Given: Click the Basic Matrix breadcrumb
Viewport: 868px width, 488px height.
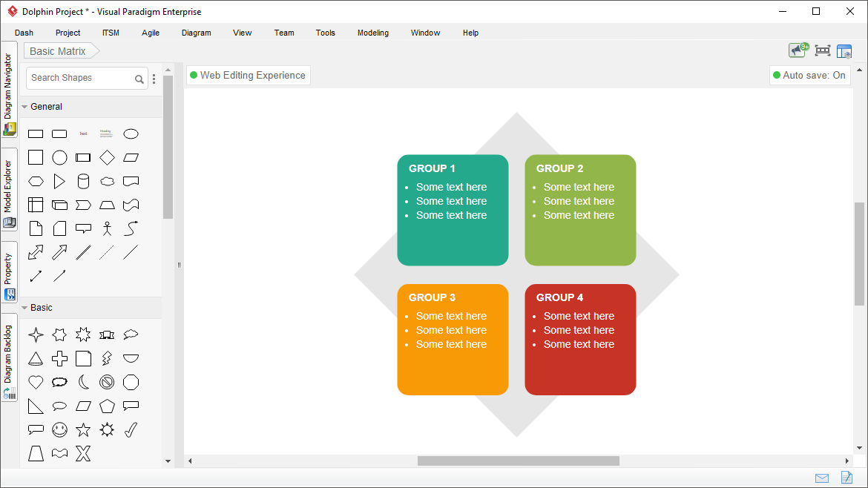Looking at the screenshot, I should (62, 51).
